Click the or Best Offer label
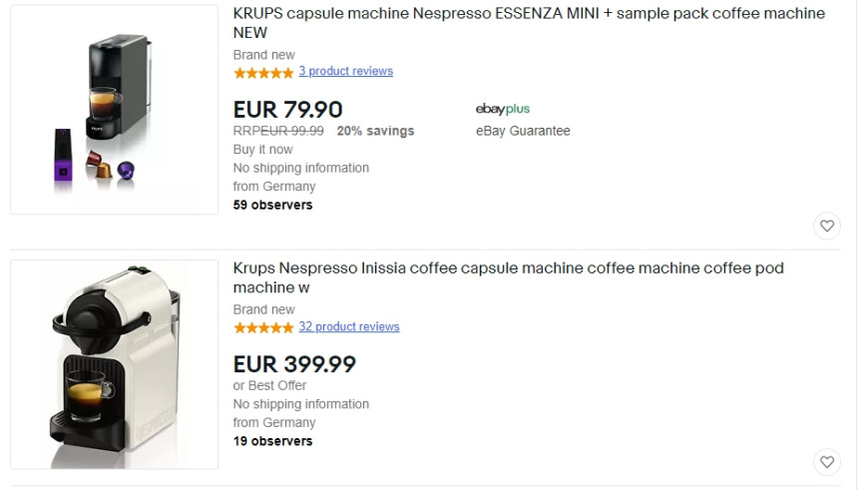The height and width of the screenshot is (490, 868). pos(269,385)
